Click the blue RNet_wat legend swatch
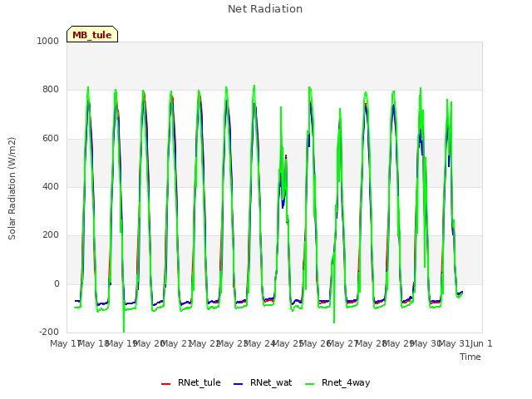The height and width of the screenshot is (399, 532). click(239, 384)
